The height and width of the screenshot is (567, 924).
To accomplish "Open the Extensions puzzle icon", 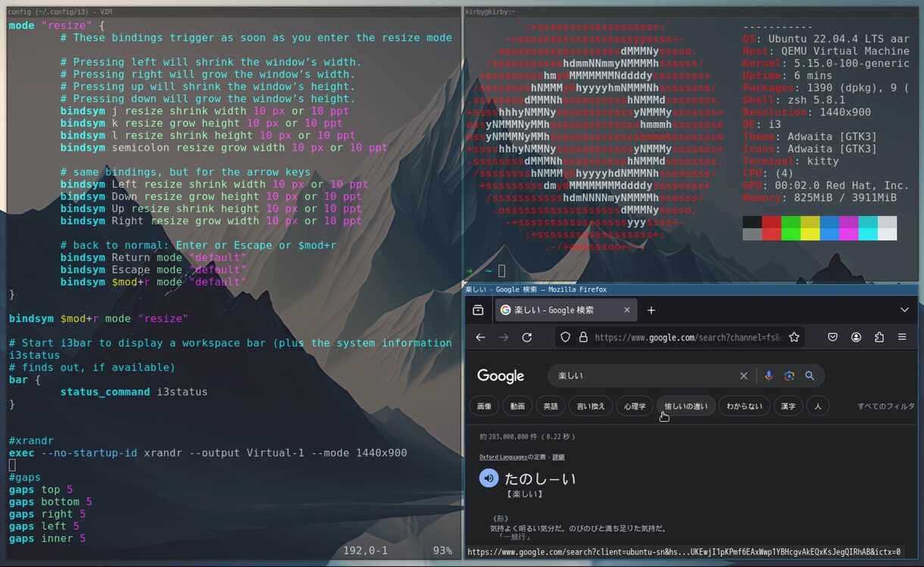I will click(879, 337).
